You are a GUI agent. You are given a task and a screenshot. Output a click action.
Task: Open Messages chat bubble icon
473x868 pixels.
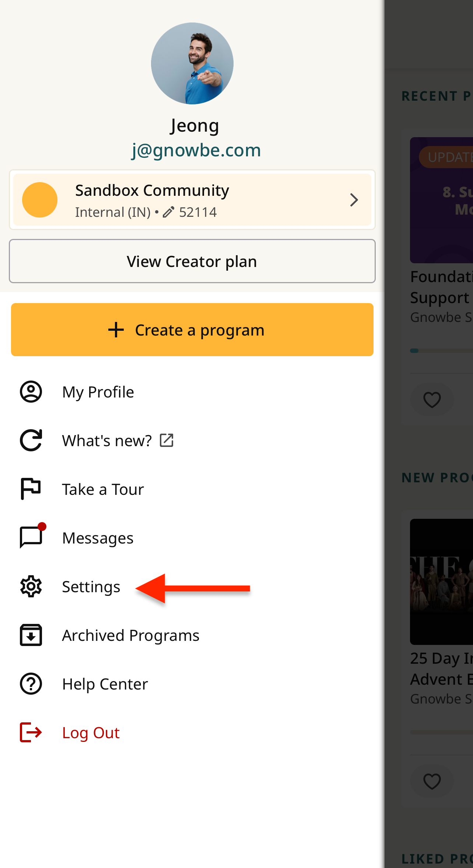click(x=32, y=536)
